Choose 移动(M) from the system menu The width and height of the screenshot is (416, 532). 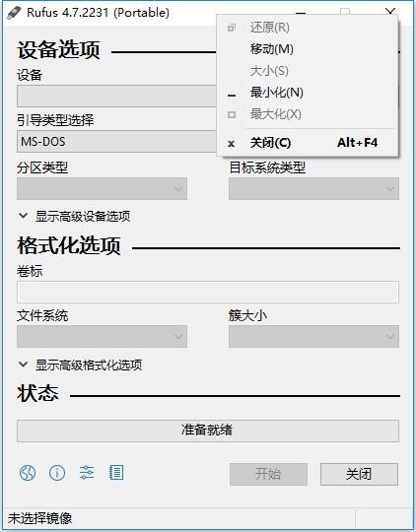point(308,49)
